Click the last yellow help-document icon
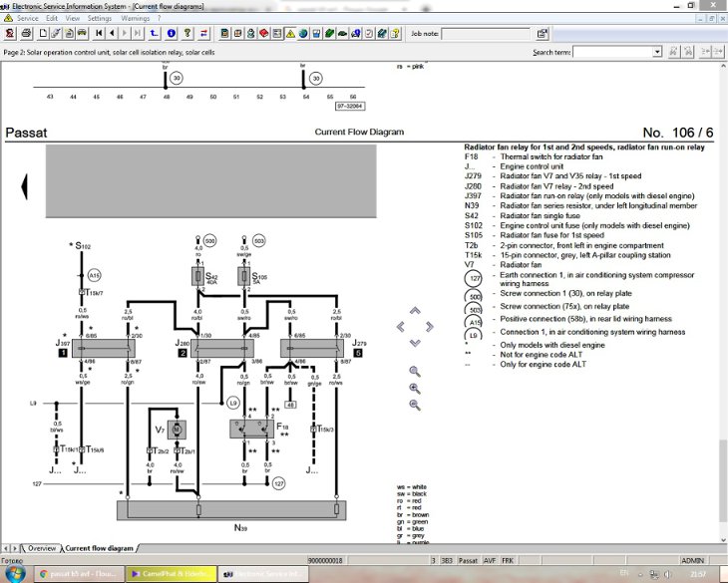 coord(395,34)
